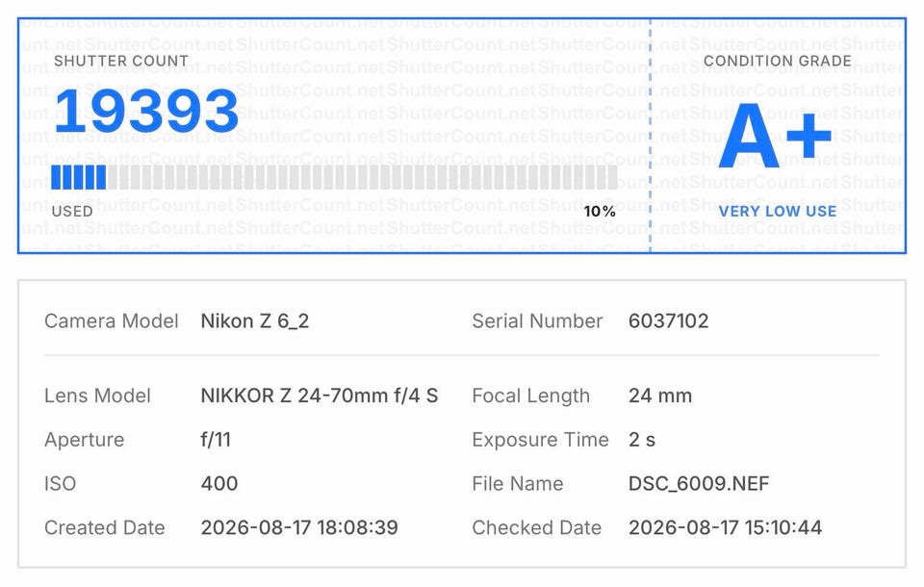Select the 2 s exposure time value
Screen dimensions: 924x587
pyautogui.click(x=642, y=440)
